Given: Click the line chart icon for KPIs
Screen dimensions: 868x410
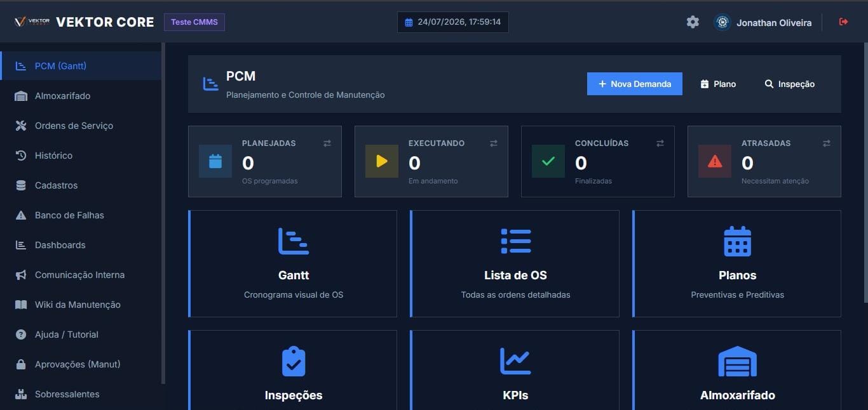Looking at the screenshot, I should 515,361.
